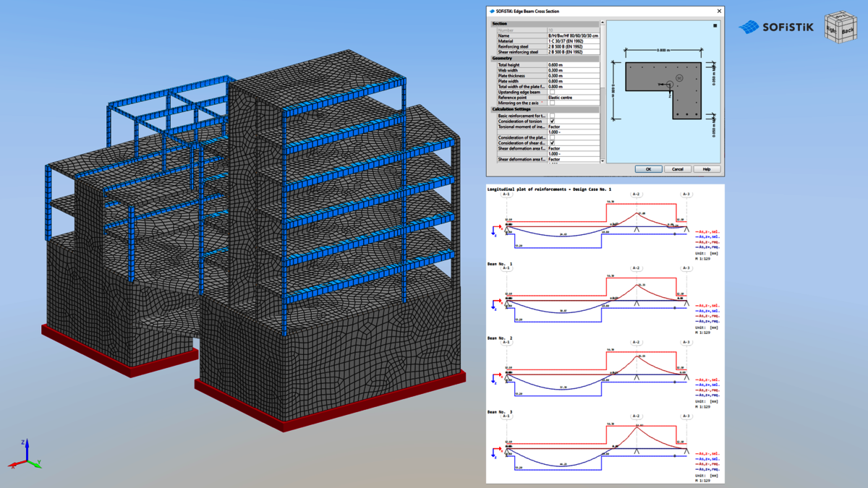Click the Back face of the view cube
Screen dimensions: 868x488
[848, 32]
